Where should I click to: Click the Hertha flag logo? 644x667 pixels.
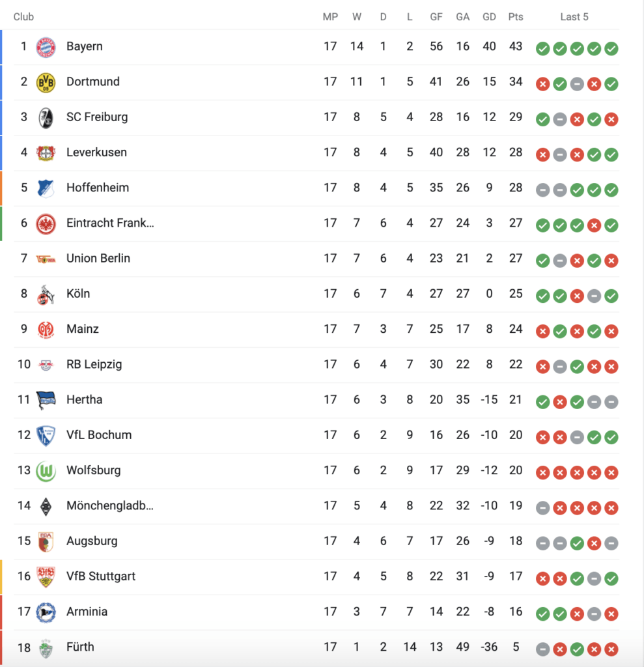[x=46, y=400]
